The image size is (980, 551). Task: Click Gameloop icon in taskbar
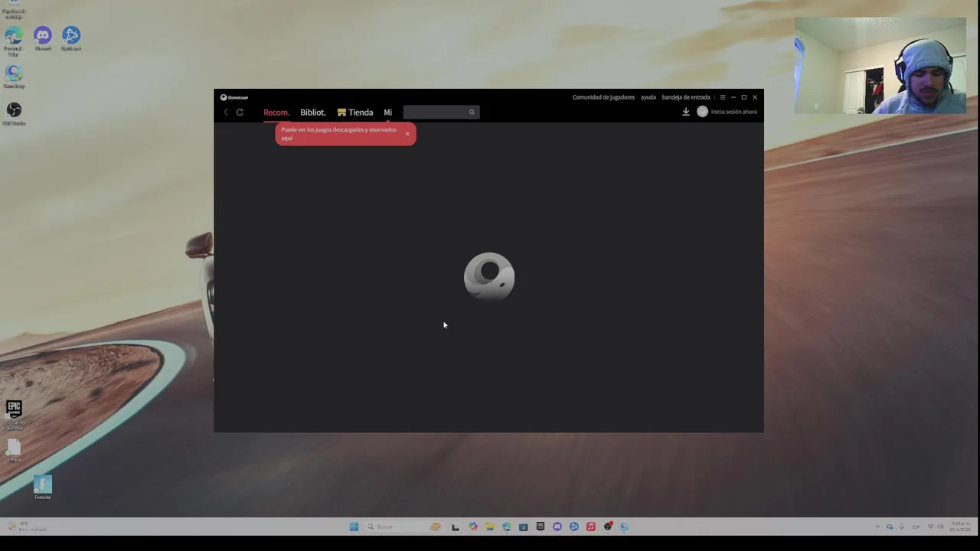[625, 527]
